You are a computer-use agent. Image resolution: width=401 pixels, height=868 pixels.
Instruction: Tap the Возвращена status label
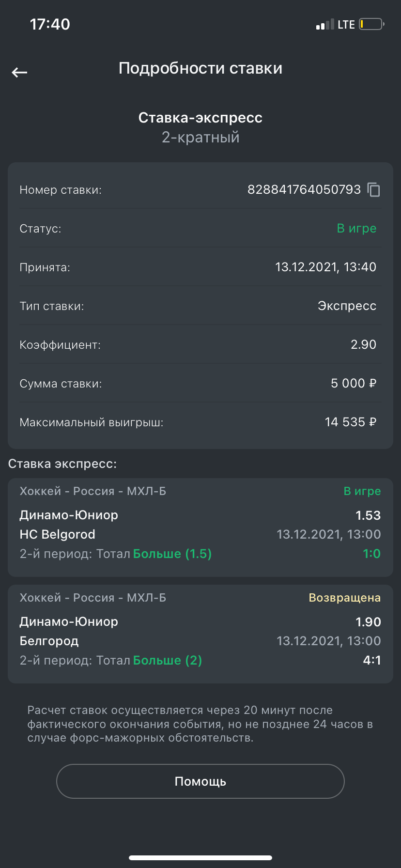344,598
